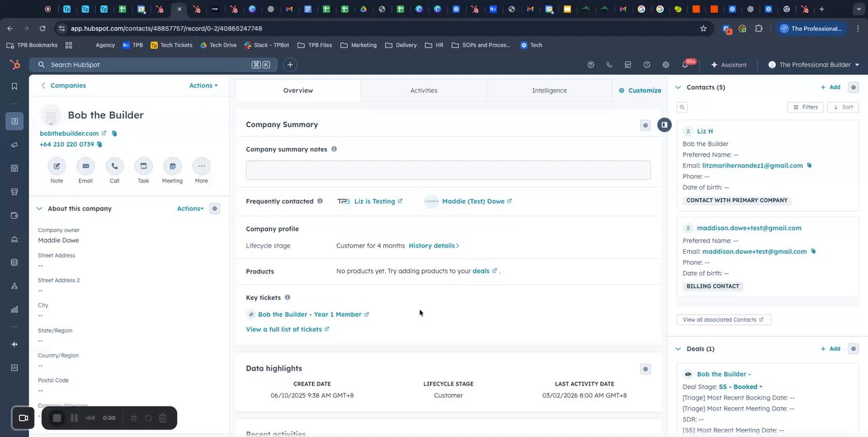Screen dimensions: 868x437
Task: Add a deal with the Deals Add button
Action: (831, 349)
